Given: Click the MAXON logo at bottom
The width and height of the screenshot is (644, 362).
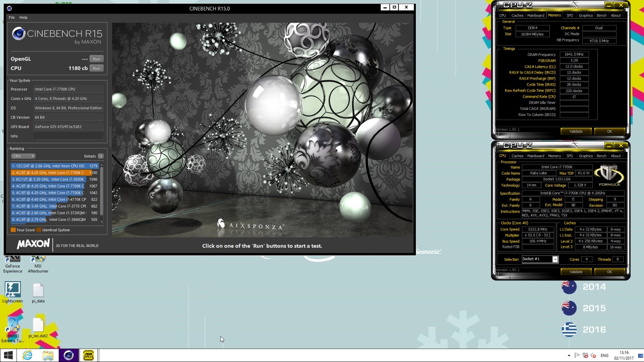Looking at the screenshot, I should point(33,244).
